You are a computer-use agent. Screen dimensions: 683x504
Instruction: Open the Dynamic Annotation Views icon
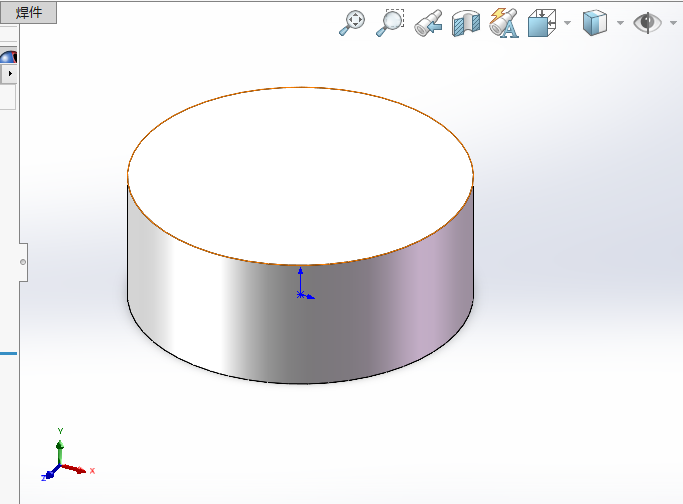click(x=504, y=23)
